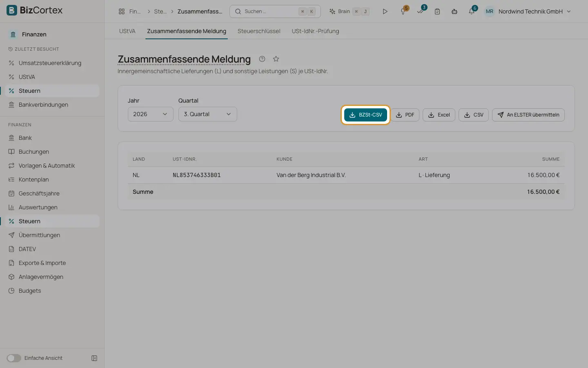Click the help question mark beside the title
This screenshot has height=368, width=588.
[x=262, y=59]
